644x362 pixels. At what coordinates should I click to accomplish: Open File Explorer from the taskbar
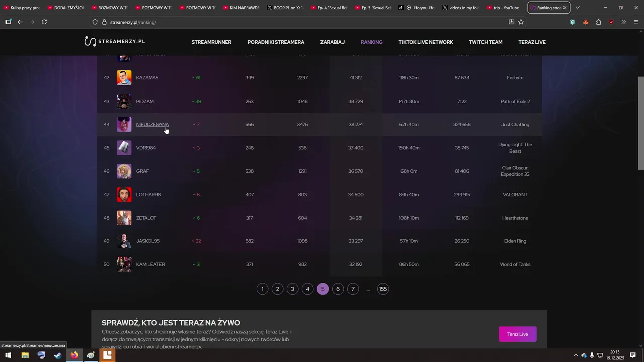click(x=25, y=355)
